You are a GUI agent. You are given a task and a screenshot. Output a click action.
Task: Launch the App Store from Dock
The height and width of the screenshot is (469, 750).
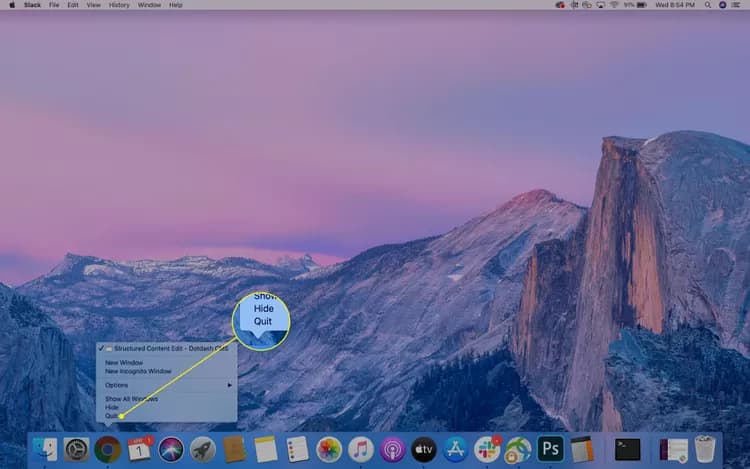[455, 449]
